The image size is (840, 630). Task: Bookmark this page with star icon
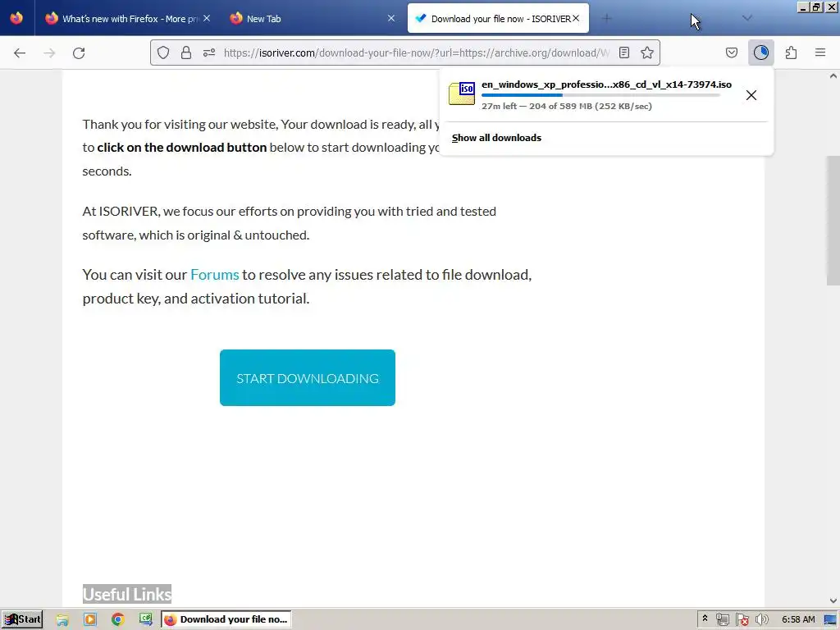pyautogui.click(x=647, y=52)
